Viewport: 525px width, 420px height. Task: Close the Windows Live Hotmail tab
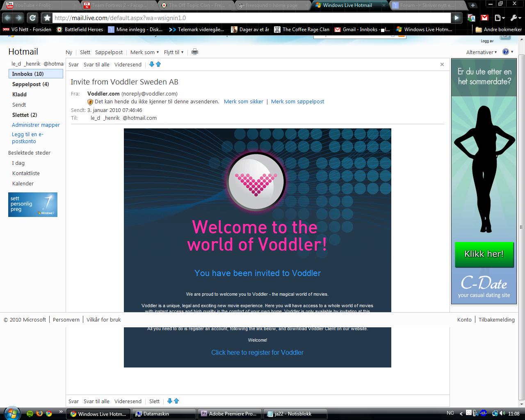point(384,5)
